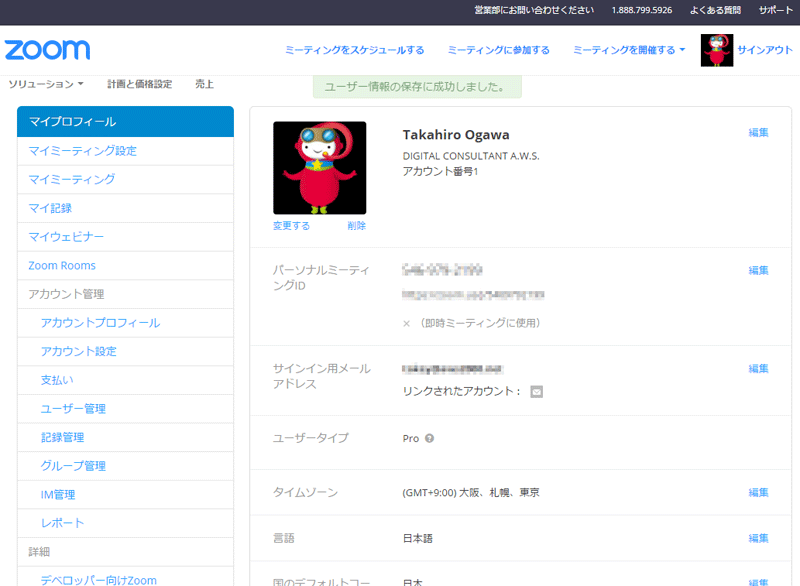
Task: Expand the ソリューション menu
Action: [46, 85]
